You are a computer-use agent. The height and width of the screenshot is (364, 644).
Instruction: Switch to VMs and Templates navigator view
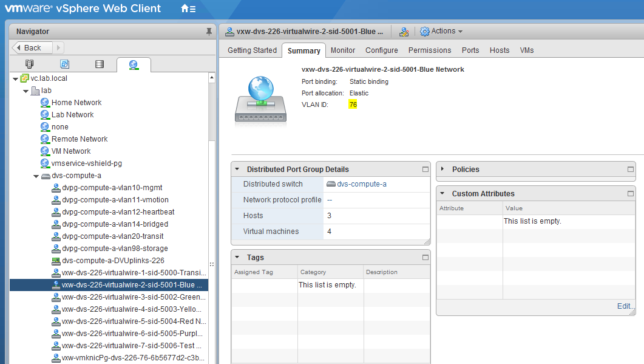tap(64, 64)
